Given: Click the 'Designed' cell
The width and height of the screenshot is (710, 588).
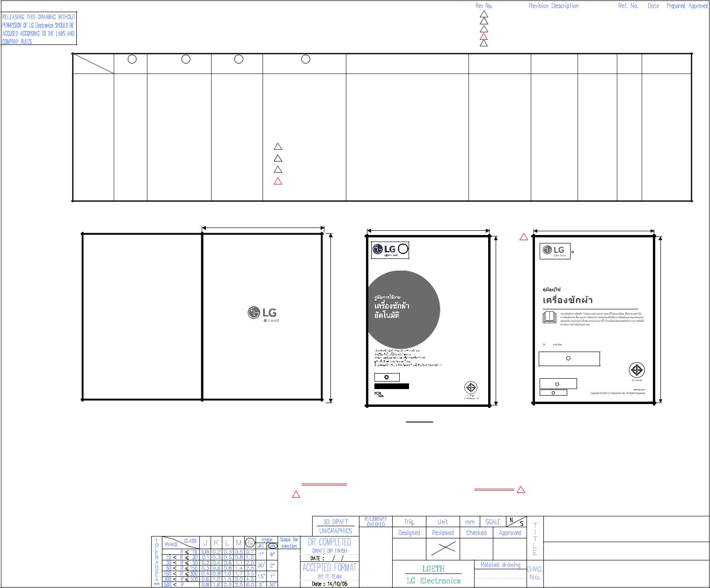Looking at the screenshot, I should [409, 533].
